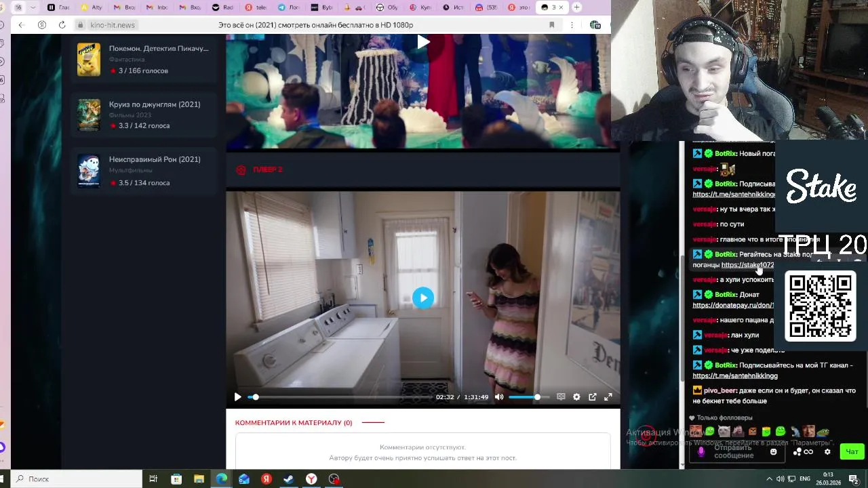Open Yandex Browser Y icon on taskbar
868x488 pixels.
311,479
